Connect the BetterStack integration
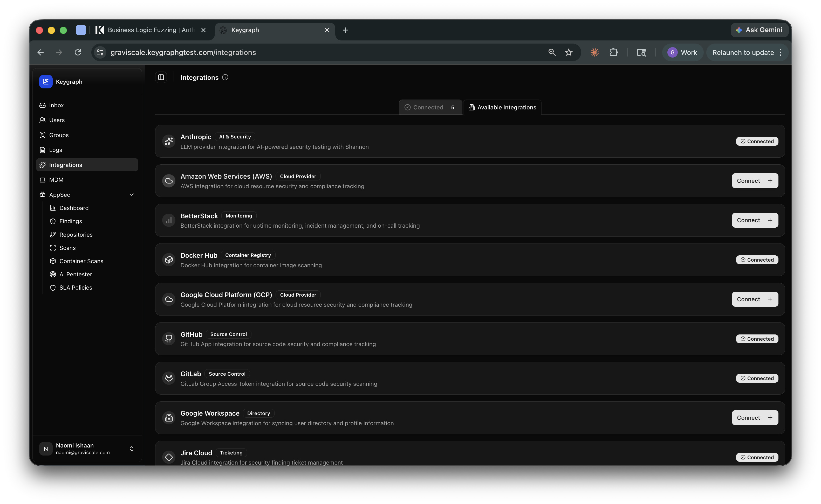Viewport: 821px width, 504px height. pos(755,220)
